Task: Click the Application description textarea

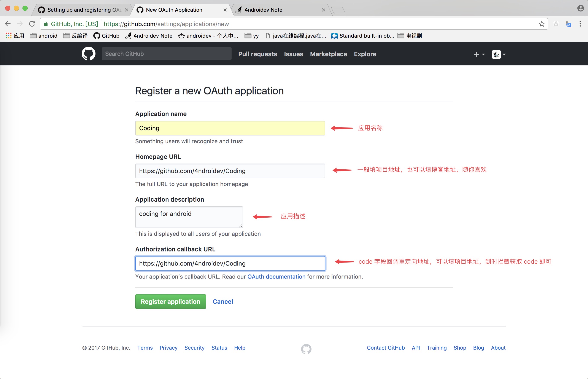Action: 189,217
